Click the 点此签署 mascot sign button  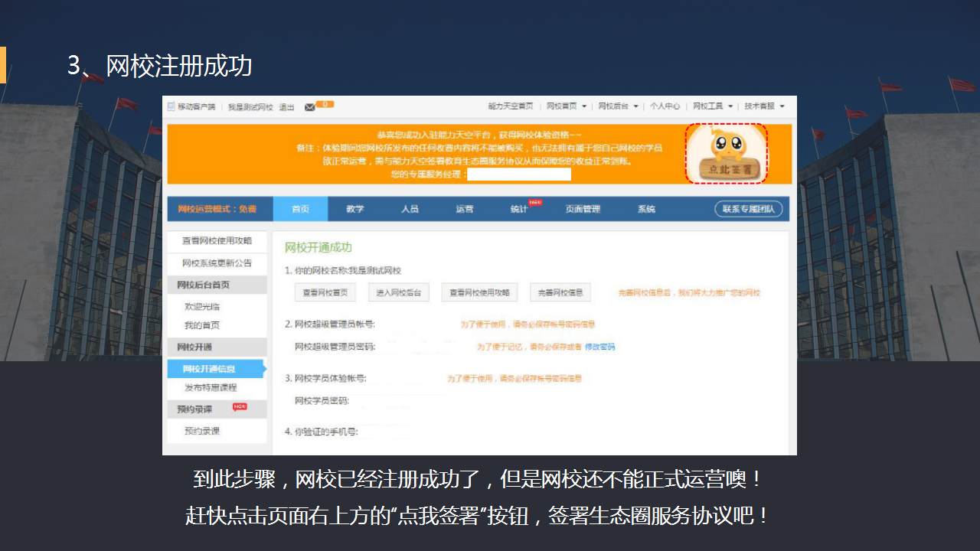(726, 154)
